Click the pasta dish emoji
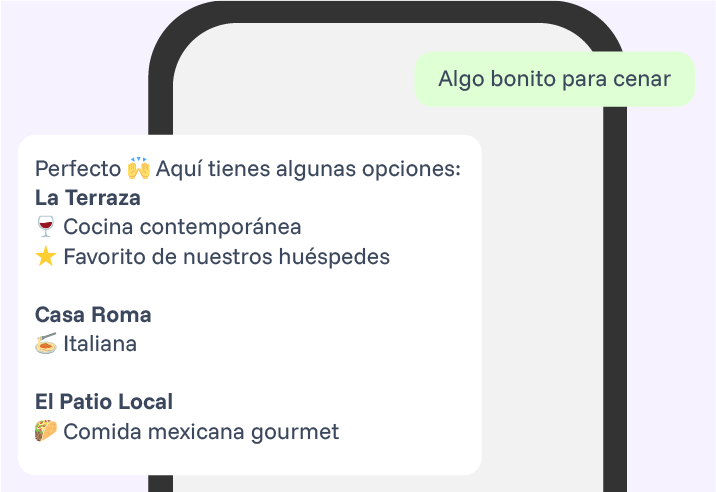 [x=45, y=345]
